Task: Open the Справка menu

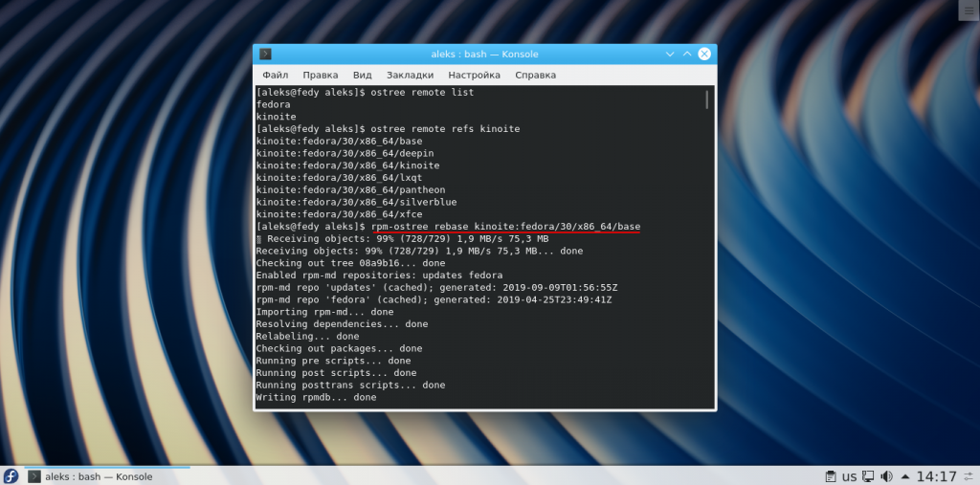Action: pyautogui.click(x=535, y=75)
